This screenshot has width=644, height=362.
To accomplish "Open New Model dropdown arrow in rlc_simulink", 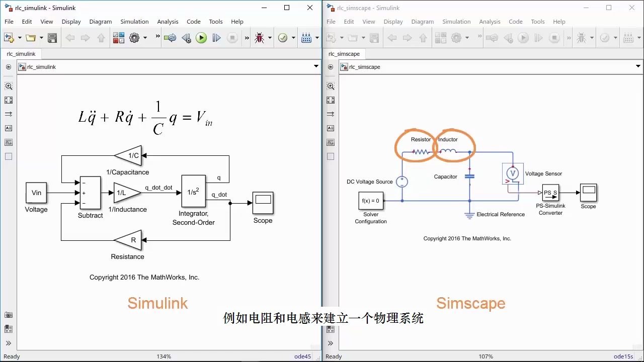I will tap(20, 38).
